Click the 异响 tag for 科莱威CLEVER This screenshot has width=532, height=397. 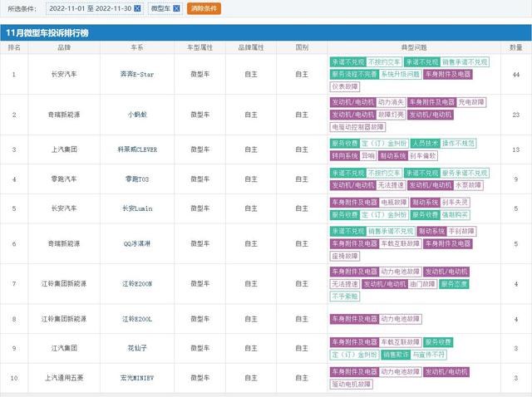368,156
